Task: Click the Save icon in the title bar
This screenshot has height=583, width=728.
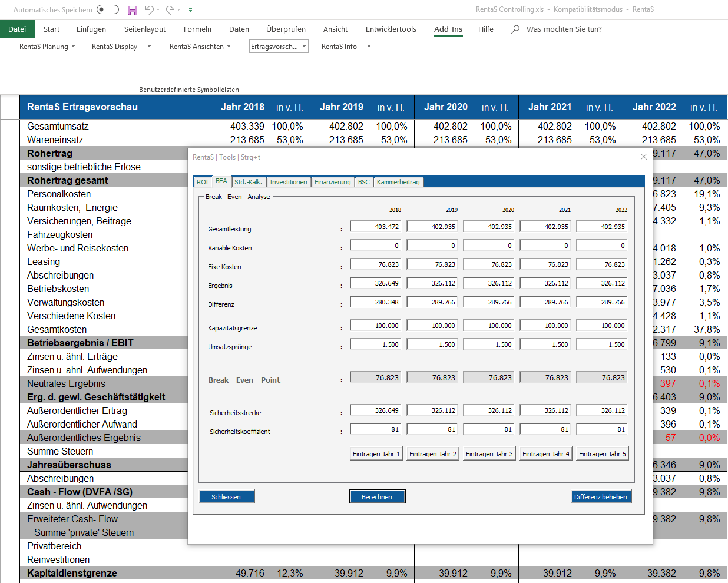Action: [x=133, y=10]
